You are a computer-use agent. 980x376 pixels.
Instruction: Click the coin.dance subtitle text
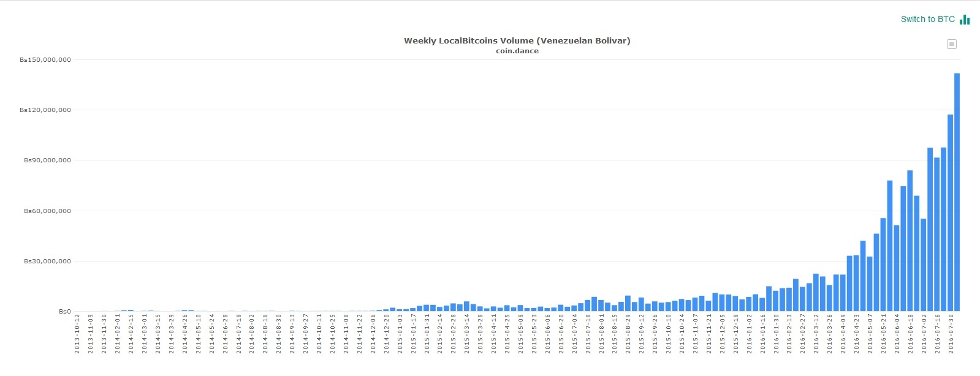[517, 51]
